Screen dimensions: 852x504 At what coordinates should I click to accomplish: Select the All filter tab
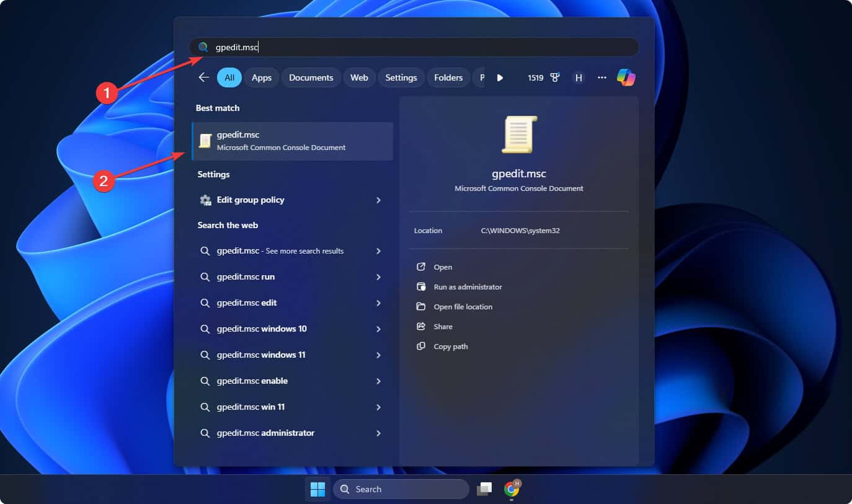pyautogui.click(x=229, y=77)
